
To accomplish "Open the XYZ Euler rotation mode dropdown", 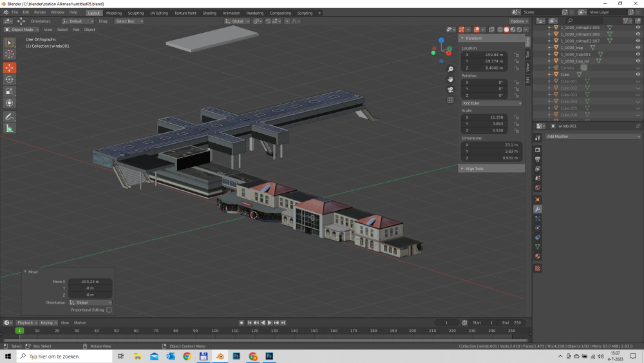I will click(491, 103).
